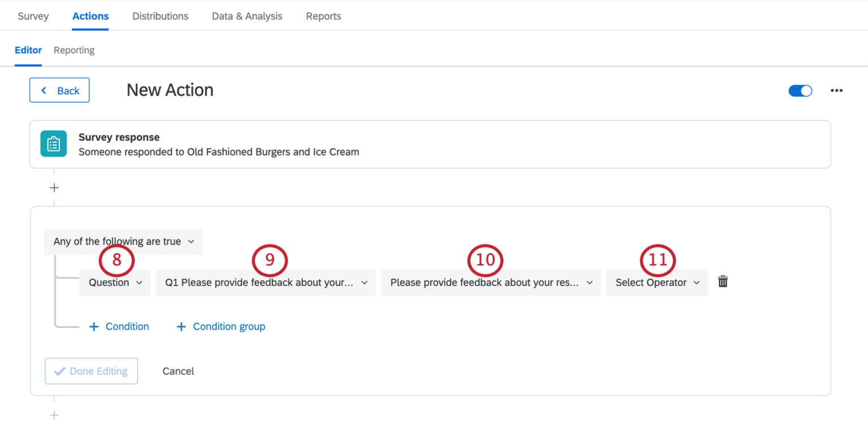Open the Select Operator dropdown

[657, 283]
